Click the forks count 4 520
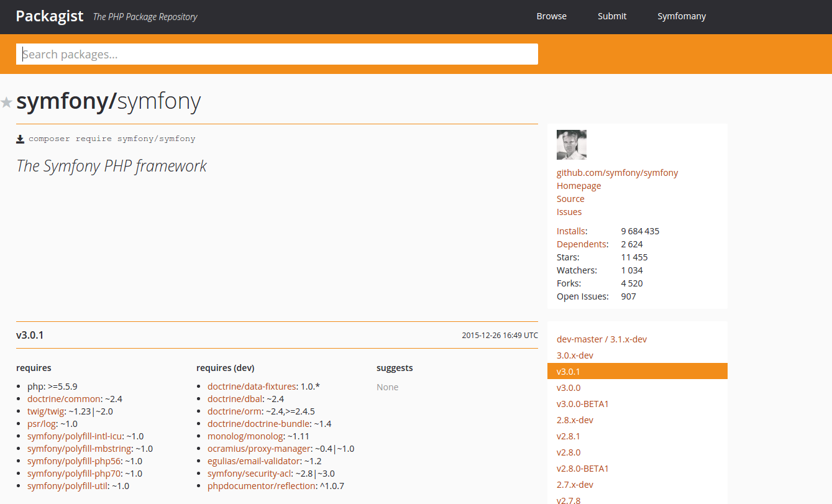The width and height of the screenshot is (832, 504). (632, 283)
